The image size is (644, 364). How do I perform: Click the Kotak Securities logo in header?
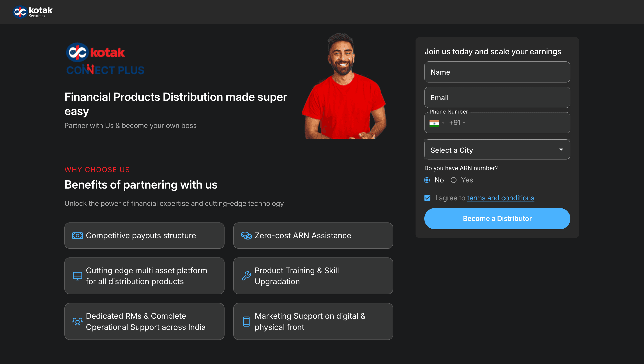coord(33,12)
